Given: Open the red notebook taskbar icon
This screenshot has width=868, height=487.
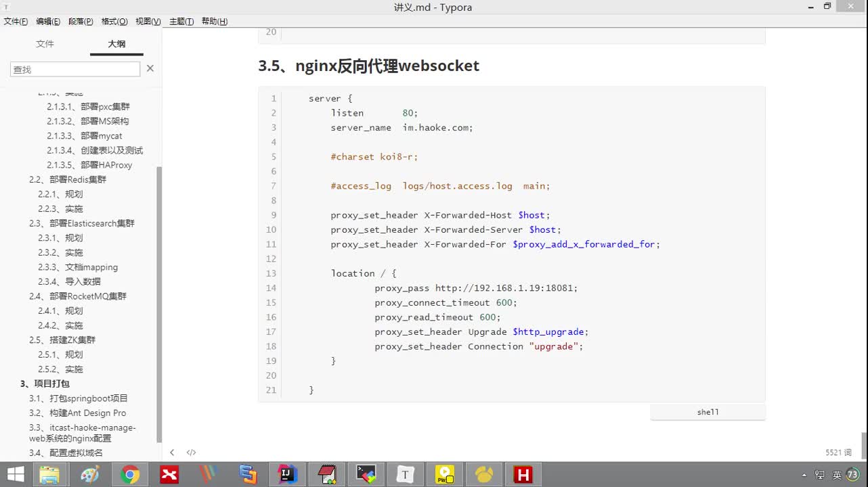Looking at the screenshot, I should coord(326,474).
